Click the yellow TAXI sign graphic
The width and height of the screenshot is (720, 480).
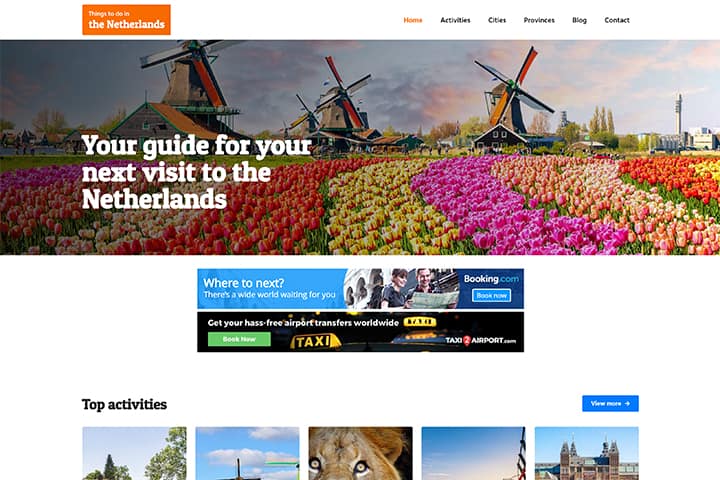[x=315, y=341]
